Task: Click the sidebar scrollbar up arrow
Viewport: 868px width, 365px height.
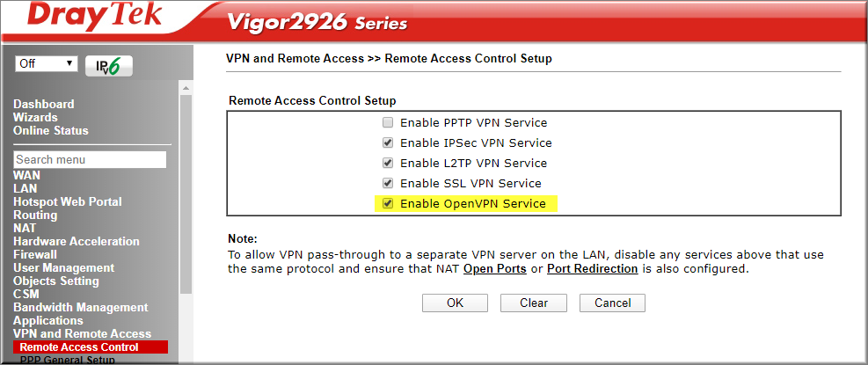Action: 186,89
